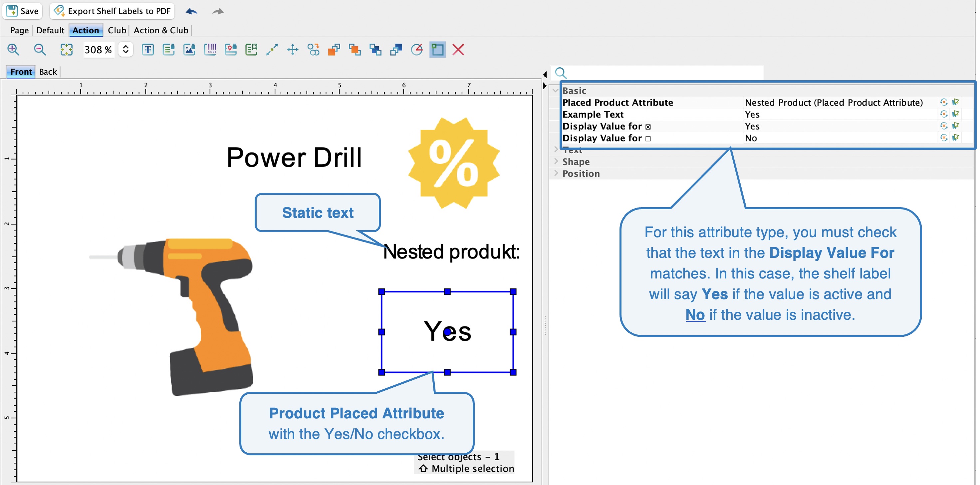Select the yellow percent badge image
Image resolution: width=980 pixels, height=485 pixels.
click(454, 163)
